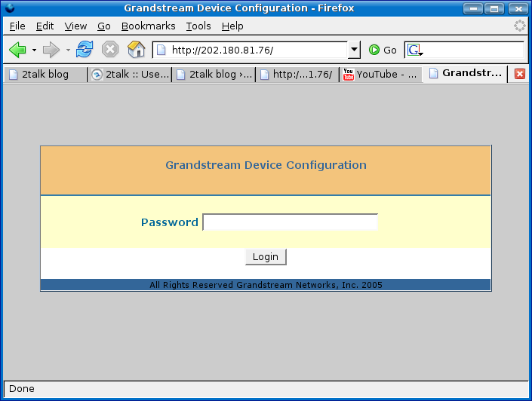The height and width of the screenshot is (401, 532).
Task: Click the Password input field
Action: click(x=290, y=222)
